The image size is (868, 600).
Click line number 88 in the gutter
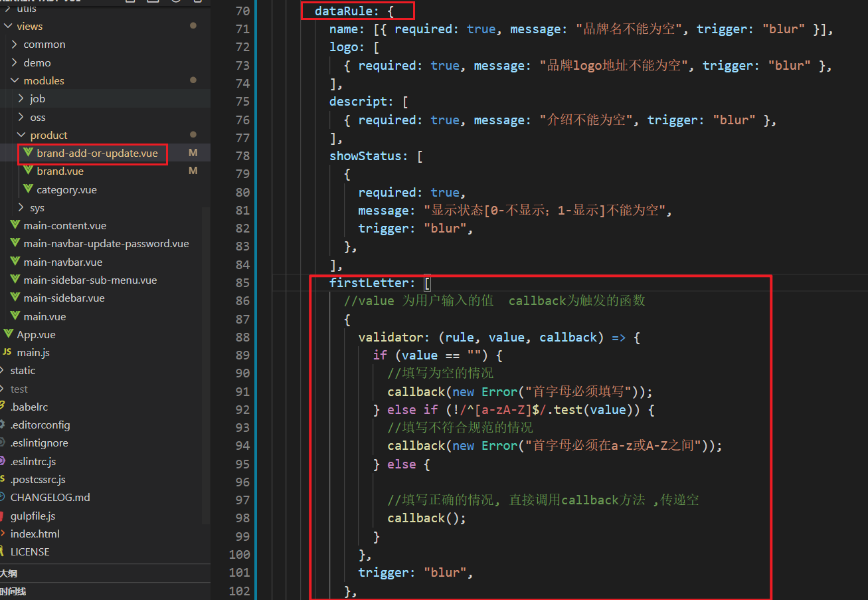pyautogui.click(x=242, y=338)
